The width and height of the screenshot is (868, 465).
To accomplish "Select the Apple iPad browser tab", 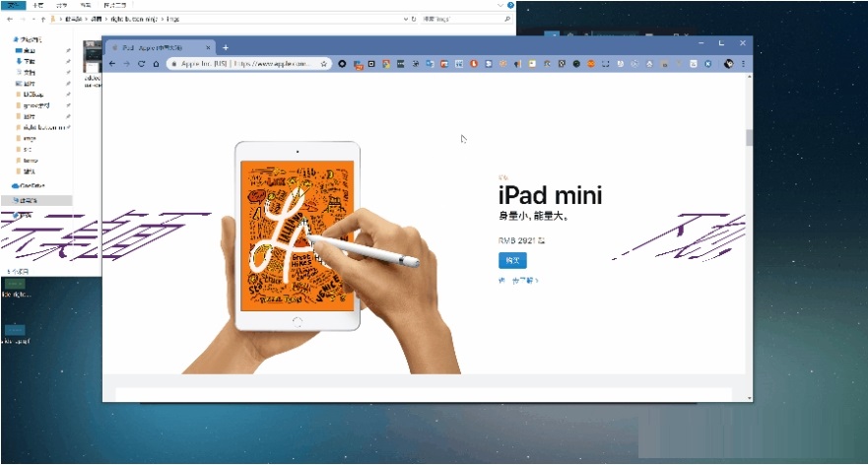I will tap(160, 47).
